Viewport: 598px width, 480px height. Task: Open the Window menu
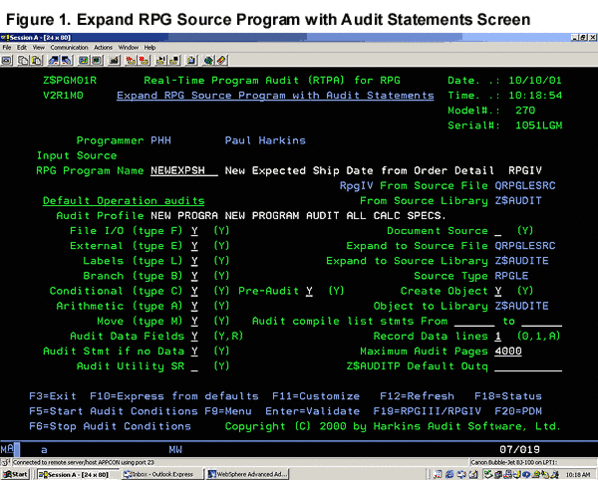tap(128, 48)
